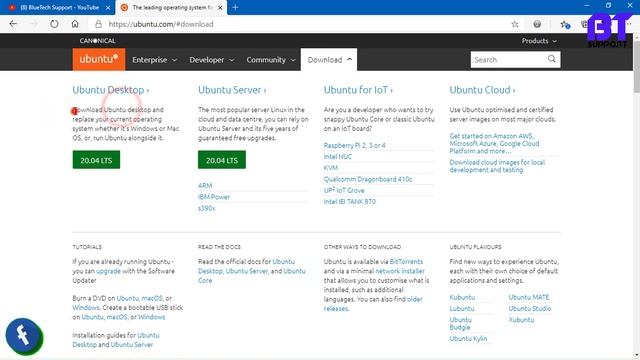Image resolution: width=640 pixels, height=360 pixels.
Task: Open the s390x link
Action: (x=207, y=208)
